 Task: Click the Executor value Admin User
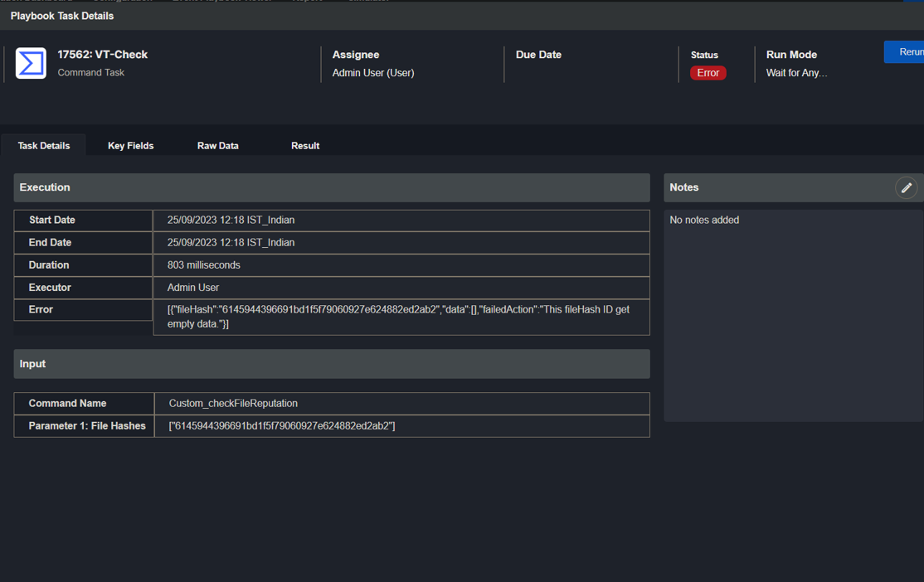pyautogui.click(x=192, y=288)
